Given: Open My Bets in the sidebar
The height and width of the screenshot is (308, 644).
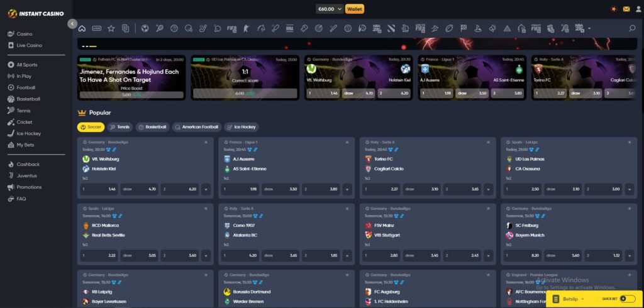Looking at the screenshot, I should pyautogui.click(x=25, y=145).
